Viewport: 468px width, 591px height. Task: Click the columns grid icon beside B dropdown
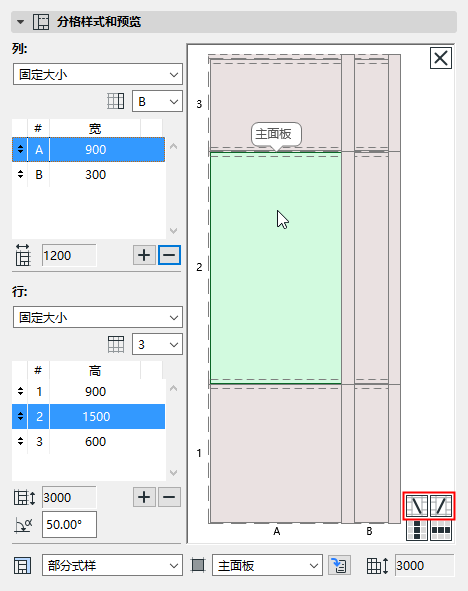pos(115,101)
